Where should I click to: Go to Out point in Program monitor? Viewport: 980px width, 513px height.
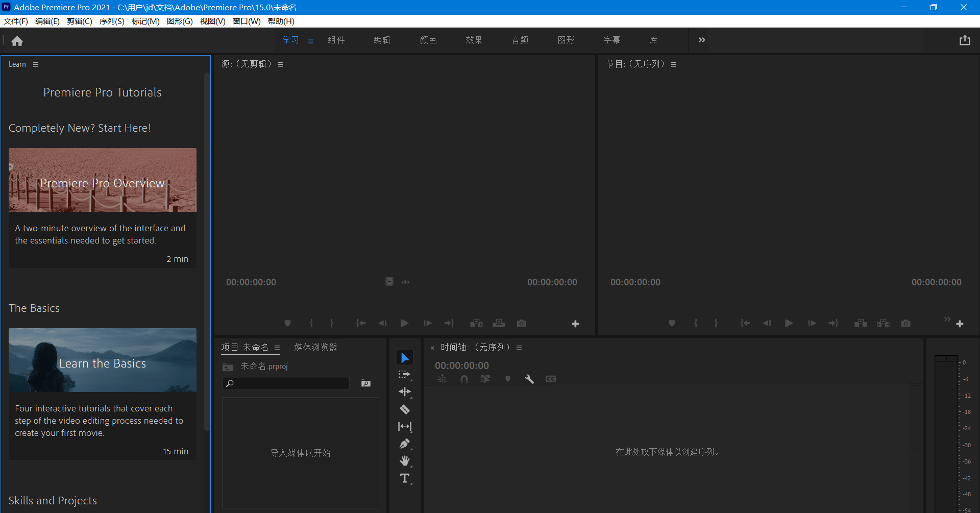pos(834,323)
